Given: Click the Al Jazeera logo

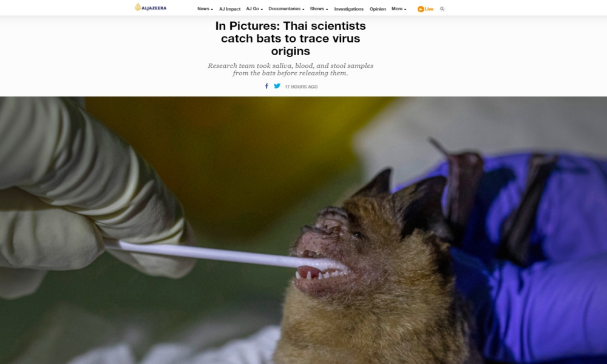Looking at the screenshot, I should (151, 7).
